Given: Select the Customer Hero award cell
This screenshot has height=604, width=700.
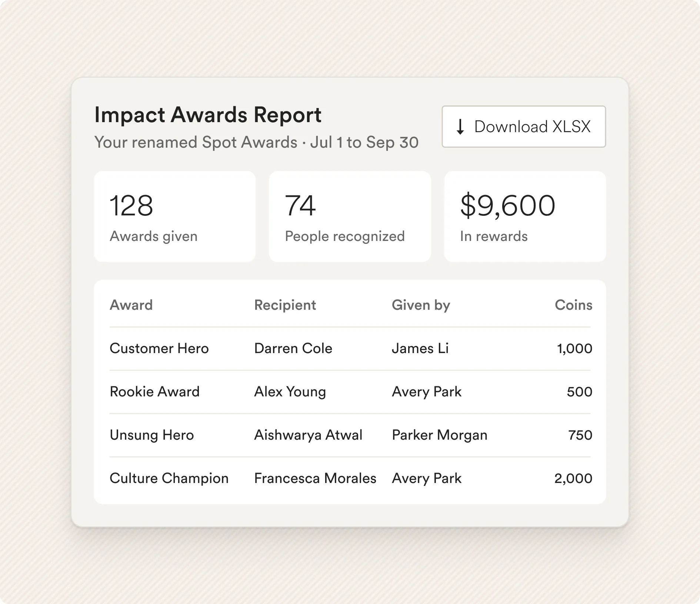Looking at the screenshot, I should click(x=159, y=348).
